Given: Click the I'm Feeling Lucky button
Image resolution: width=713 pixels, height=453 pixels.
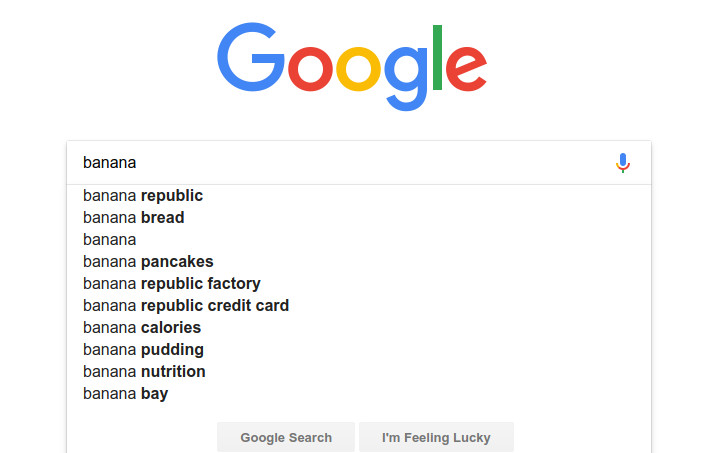Looking at the screenshot, I should [x=436, y=437].
